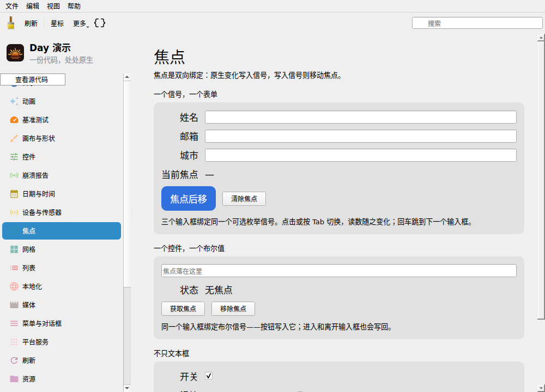The width and height of the screenshot is (545, 392).
Task: Click the 搜索 search box
Action: click(477, 23)
